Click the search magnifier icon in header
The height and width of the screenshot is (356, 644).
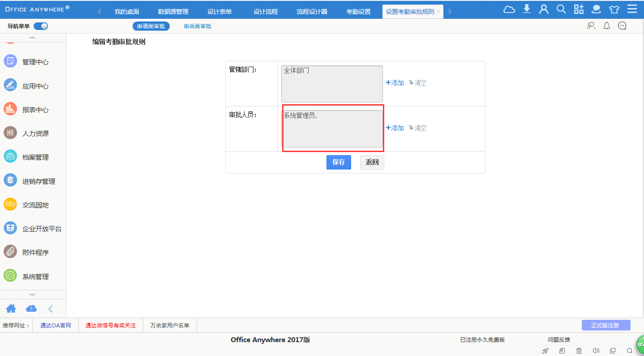(561, 9)
